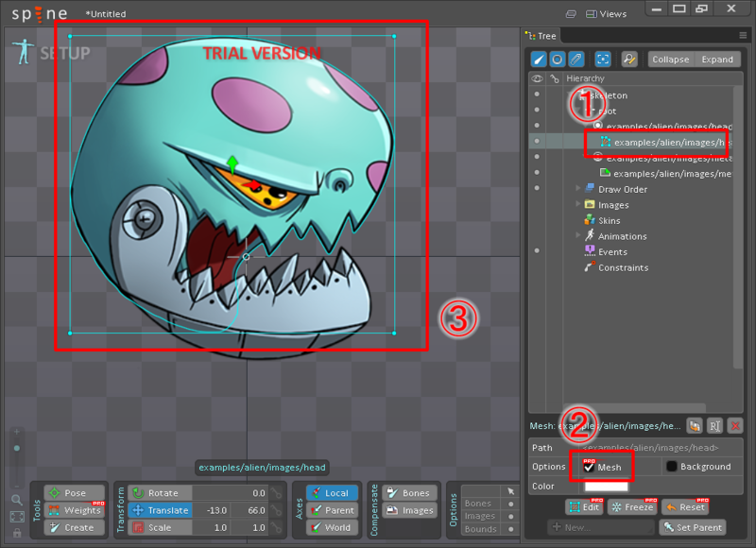This screenshot has height=548, width=756.
Task: Toggle the Bones selectable dot in Options
Action: (x=510, y=504)
